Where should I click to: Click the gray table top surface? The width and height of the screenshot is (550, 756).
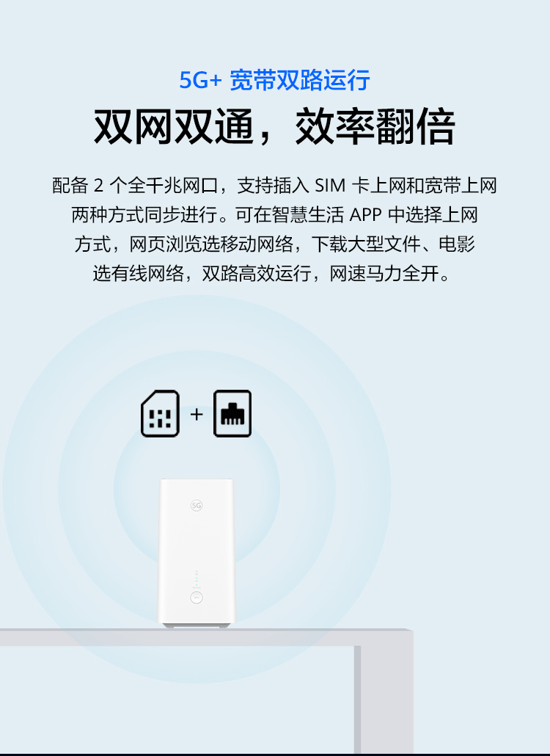pos(206,637)
